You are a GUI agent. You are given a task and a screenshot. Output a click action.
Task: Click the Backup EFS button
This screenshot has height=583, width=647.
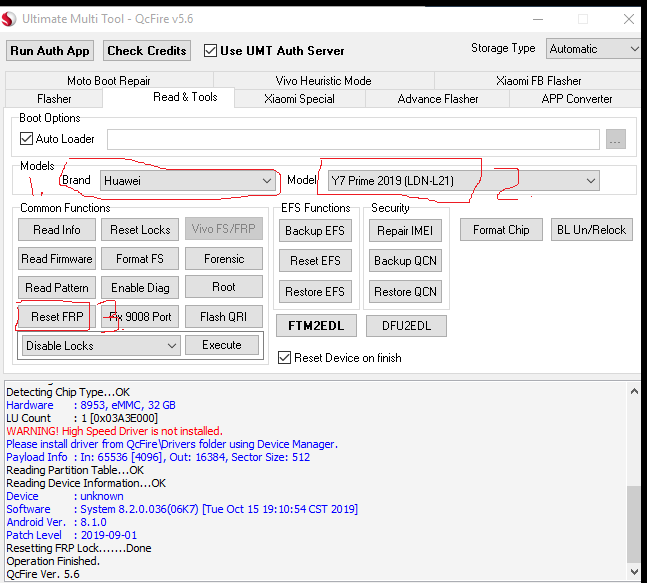pos(315,231)
